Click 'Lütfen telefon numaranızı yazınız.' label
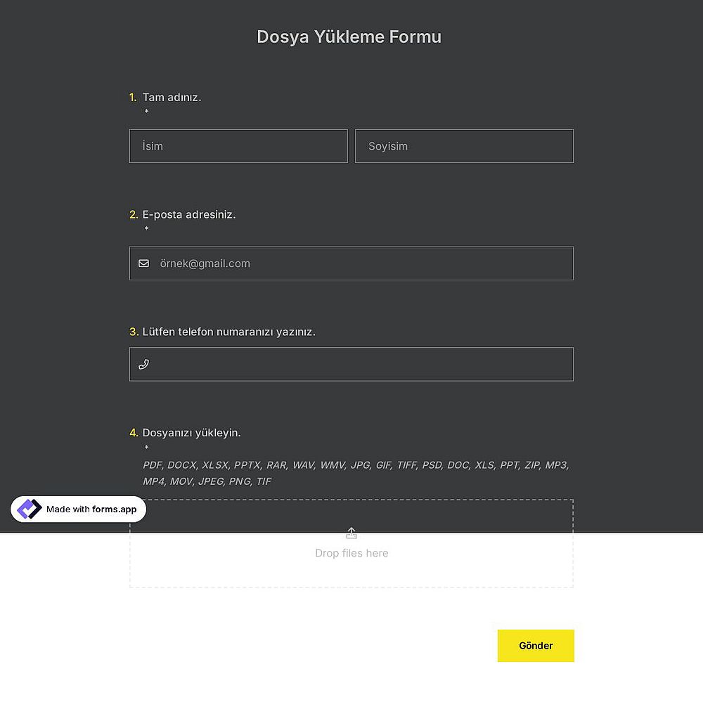This screenshot has height=728, width=703. click(229, 332)
